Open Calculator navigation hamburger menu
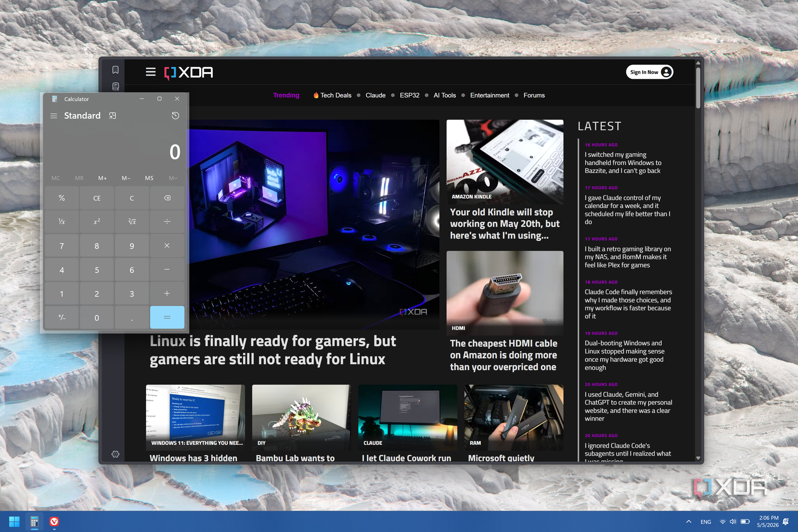Viewport: 798px width, 532px height. pyautogui.click(x=54, y=116)
